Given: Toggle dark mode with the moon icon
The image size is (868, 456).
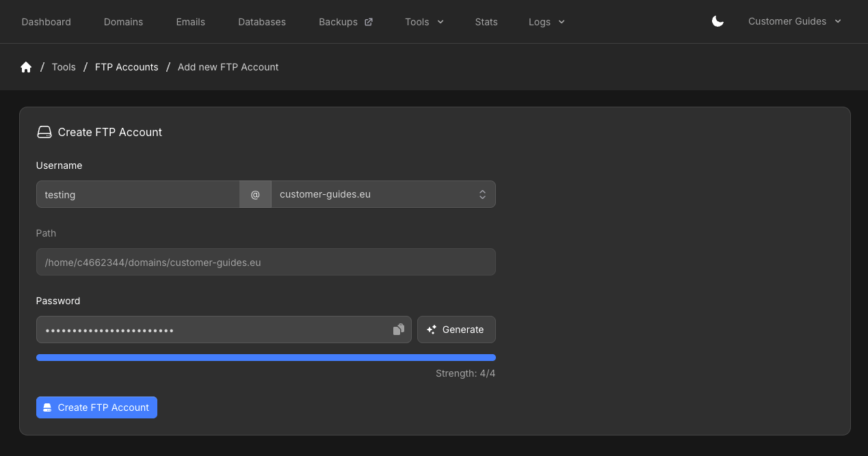Looking at the screenshot, I should pos(718,21).
